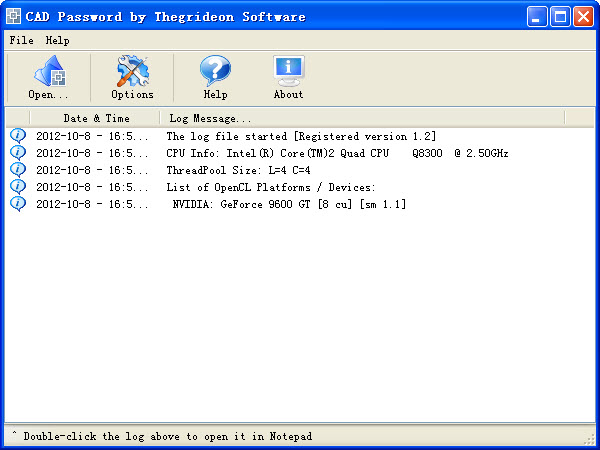Open the Help menu in menu bar

pos(57,40)
